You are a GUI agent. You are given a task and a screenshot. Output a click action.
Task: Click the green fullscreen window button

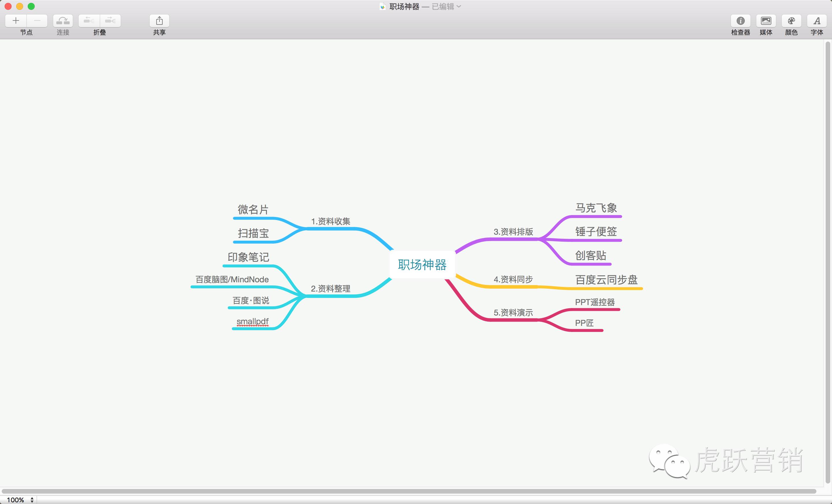point(31,6)
